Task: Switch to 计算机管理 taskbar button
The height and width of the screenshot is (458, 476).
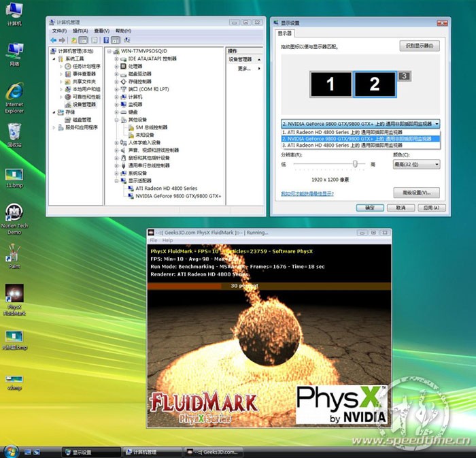Action: tap(152, 453)
